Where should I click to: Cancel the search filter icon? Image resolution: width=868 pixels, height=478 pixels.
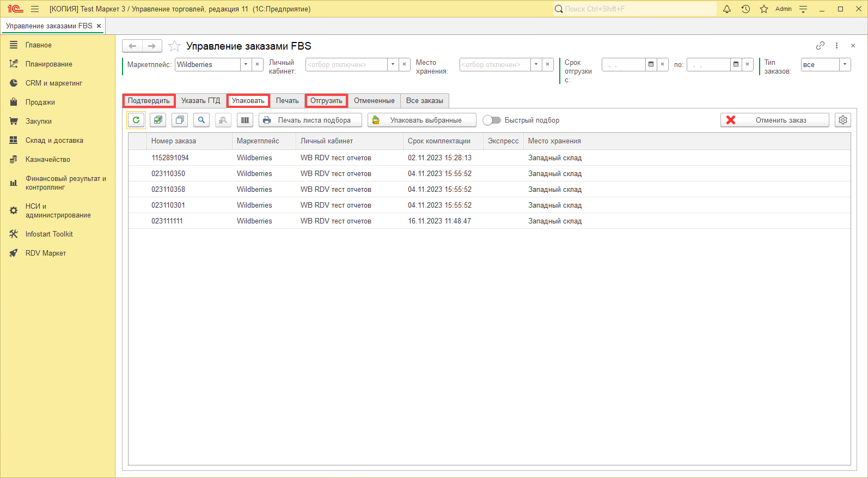223,120
